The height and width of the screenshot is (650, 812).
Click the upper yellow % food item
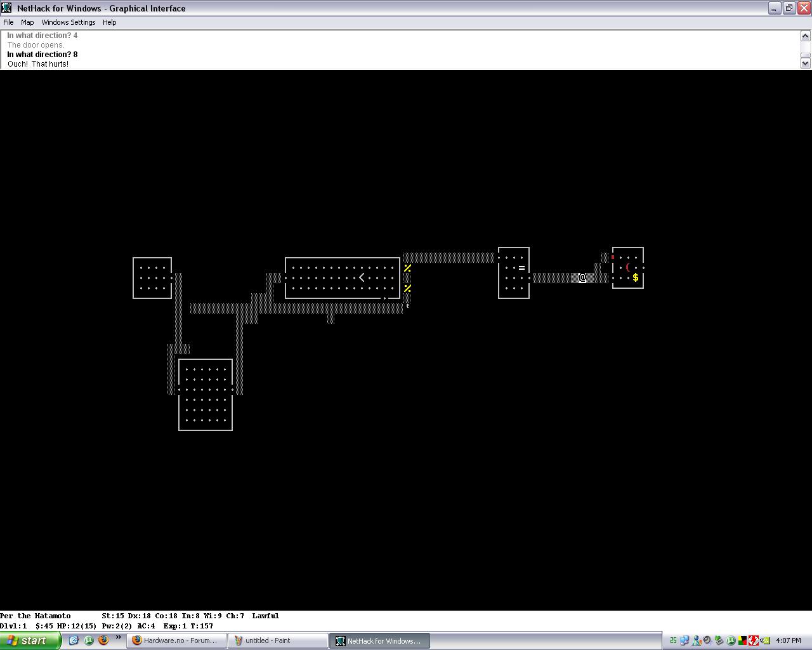click(x=407, y=268)
